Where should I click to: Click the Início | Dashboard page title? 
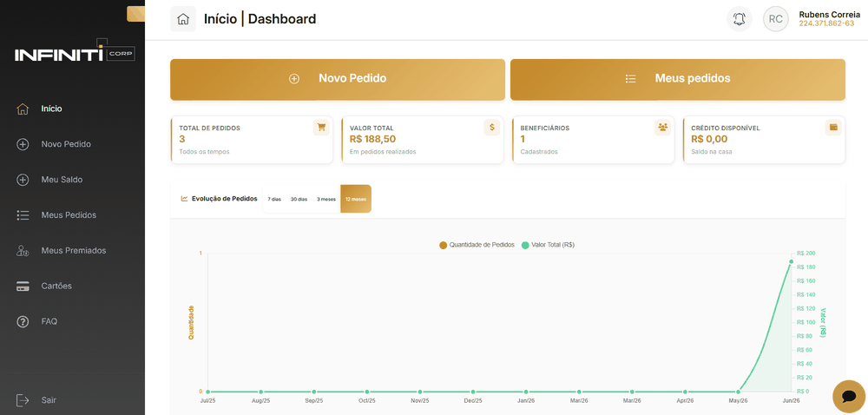260,19
